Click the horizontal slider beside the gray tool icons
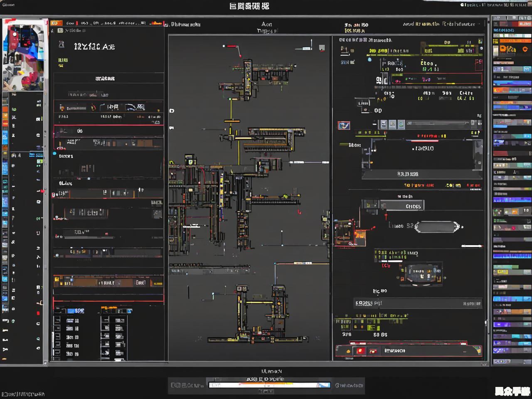532x399 pixels. point(436,123)
